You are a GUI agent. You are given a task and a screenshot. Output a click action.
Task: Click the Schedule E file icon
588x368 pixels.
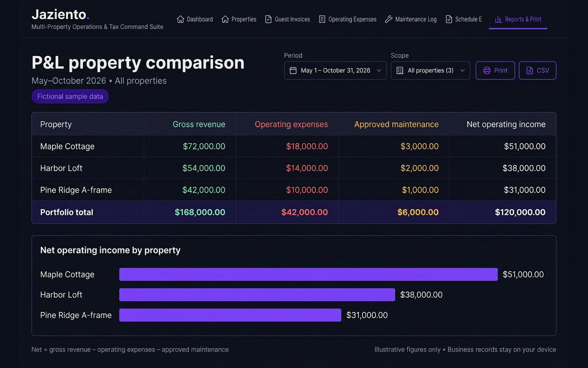(x=449, y=19)
